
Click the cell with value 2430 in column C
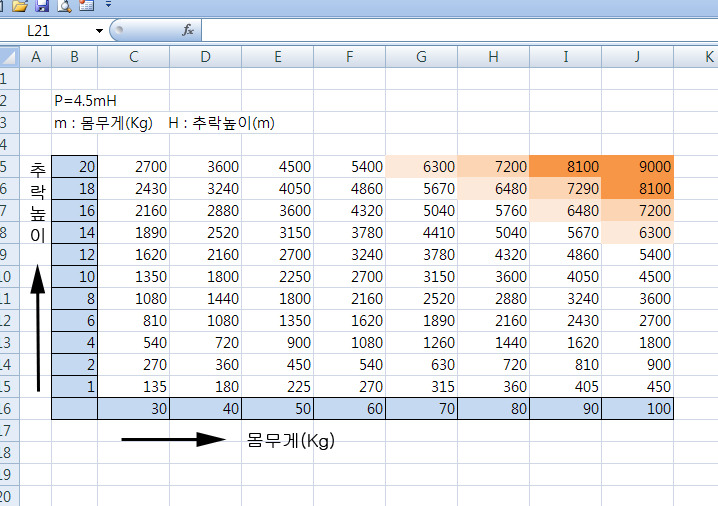coord(134,189)
